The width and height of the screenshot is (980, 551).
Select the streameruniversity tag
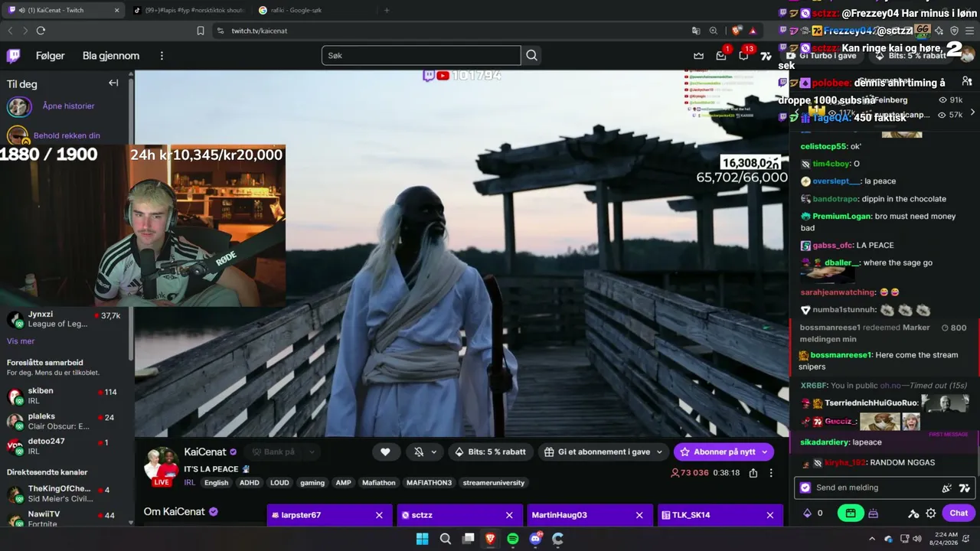pos(494,483)
